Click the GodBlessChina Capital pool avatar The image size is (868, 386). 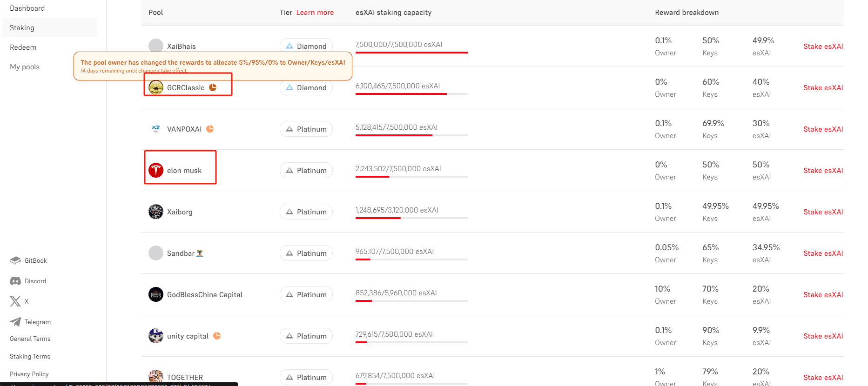pyautogui.click(x=156, y=294)
